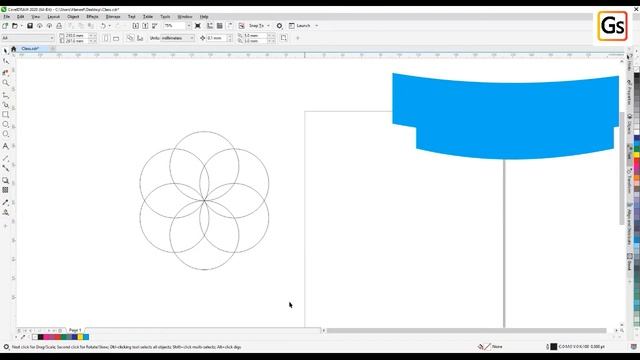Select the Zoom magnifier tool
The image size is (640, 360).
(5, 83)
